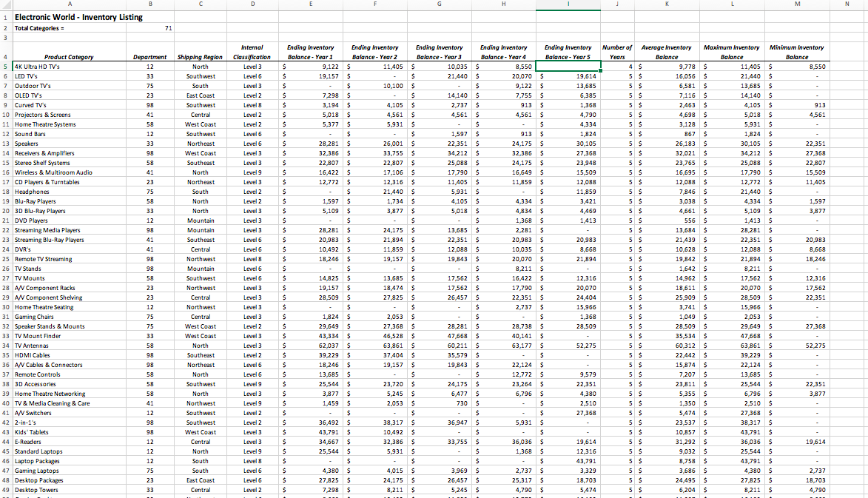Click the 'Internal Classification' header cell
Screen dimensions: 868x498
[252, 52]
